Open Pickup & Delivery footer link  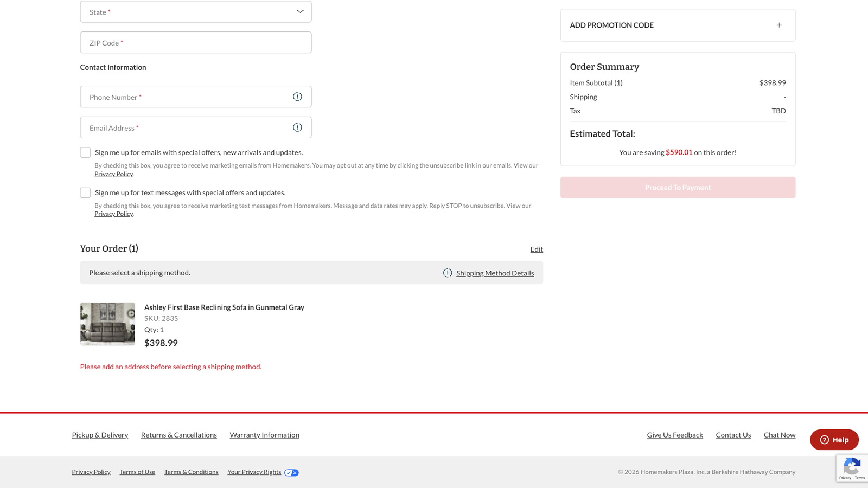click(x=100, y=435)
